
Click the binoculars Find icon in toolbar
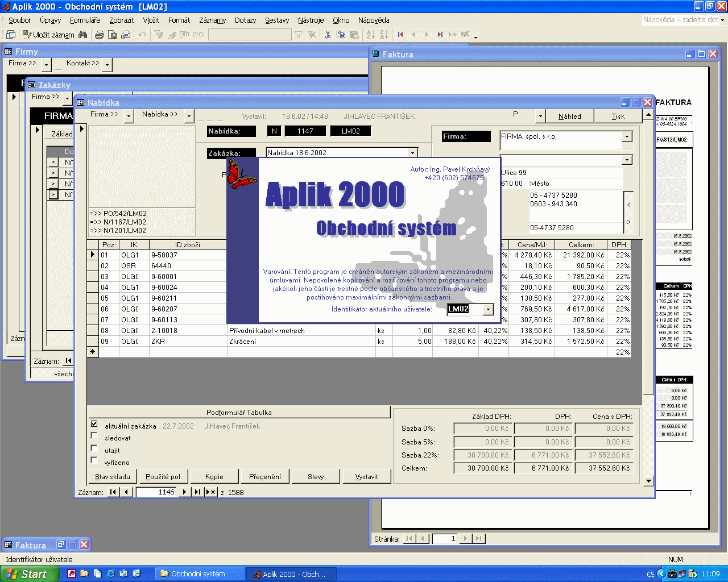point(83,35)
